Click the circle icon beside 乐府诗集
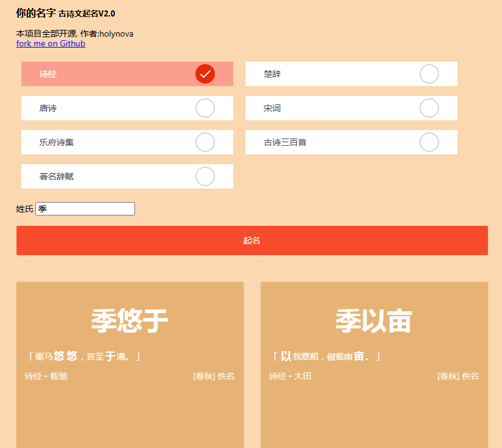 (x=205, y=142)
